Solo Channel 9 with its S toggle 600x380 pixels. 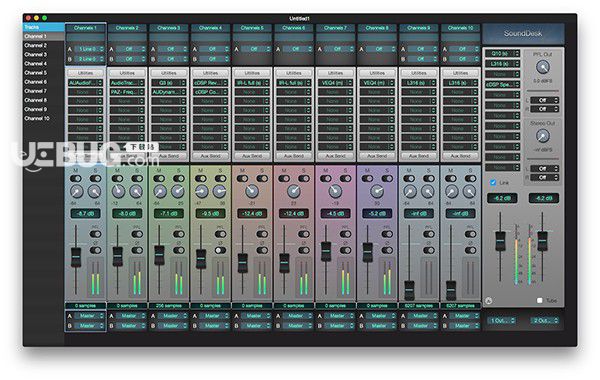(x=429, y=178)
